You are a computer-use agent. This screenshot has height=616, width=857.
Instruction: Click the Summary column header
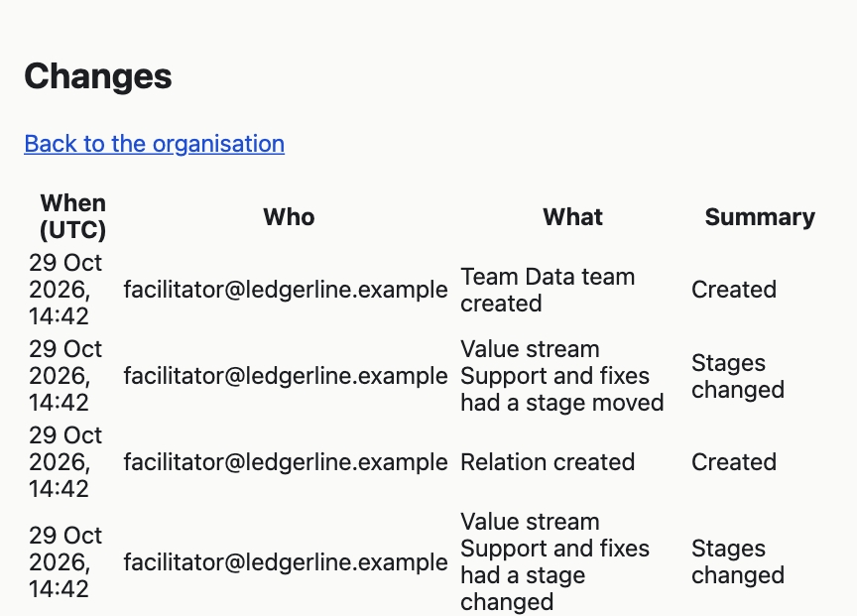(760, 217)
